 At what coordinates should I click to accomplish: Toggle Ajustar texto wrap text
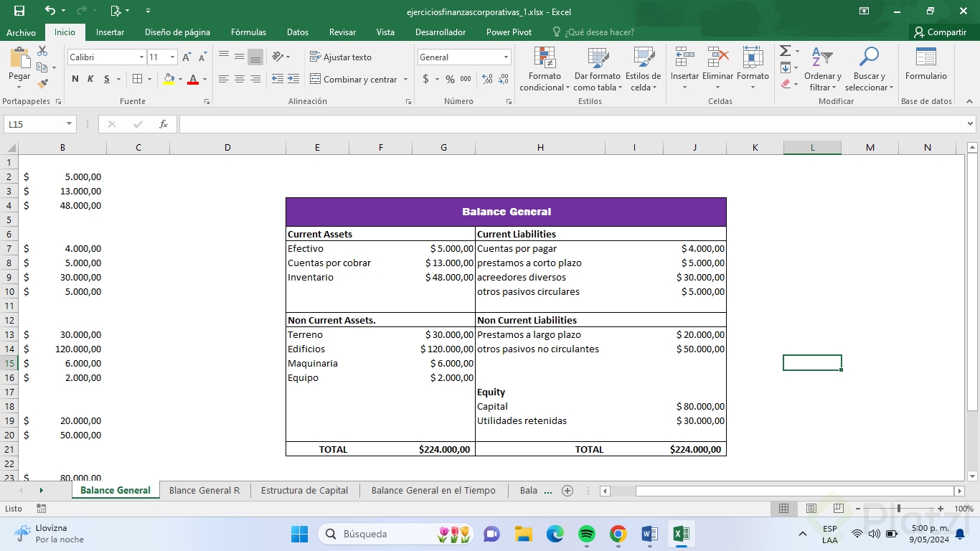point(341,57)
